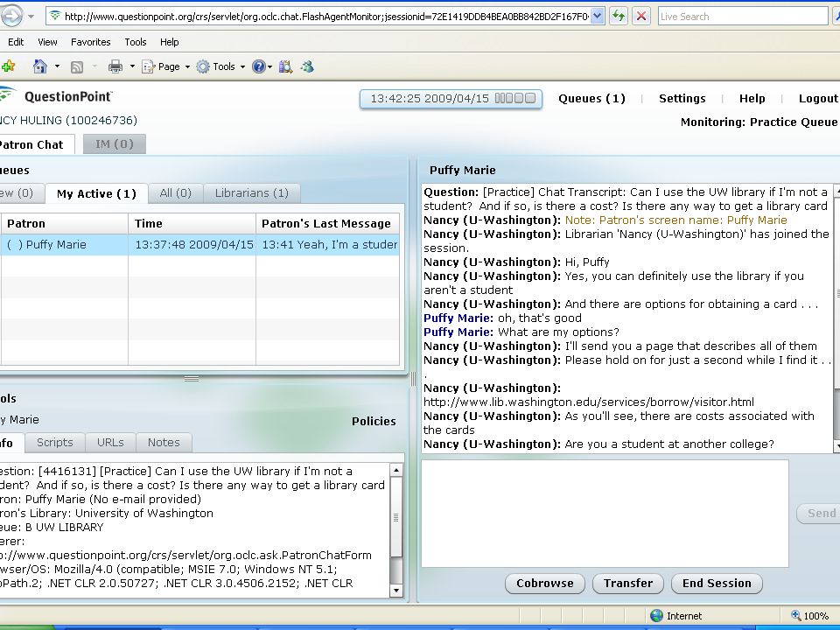This screenshot has height=630, width=840.
Task: Click the End Session button
Action: [x=717, y=584]
